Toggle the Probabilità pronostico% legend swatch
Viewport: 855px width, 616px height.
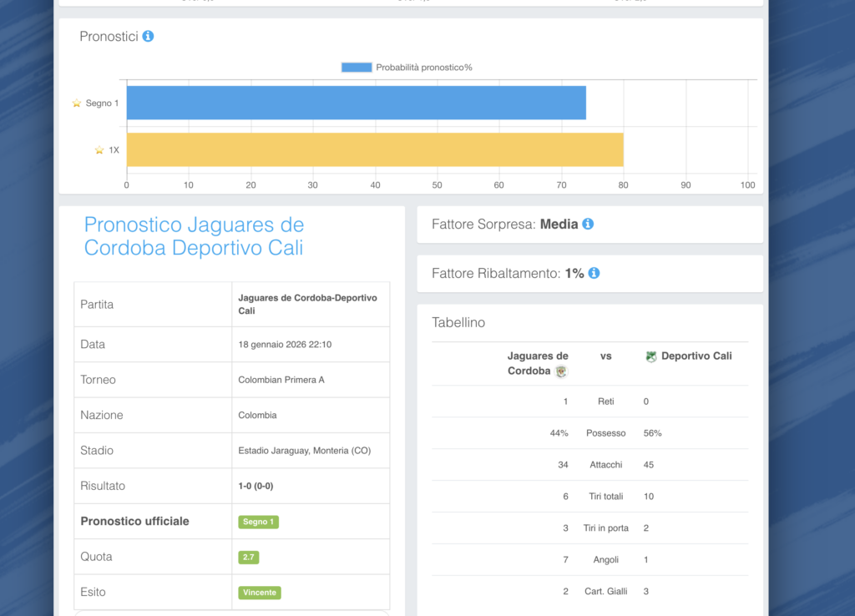point(357,68)
